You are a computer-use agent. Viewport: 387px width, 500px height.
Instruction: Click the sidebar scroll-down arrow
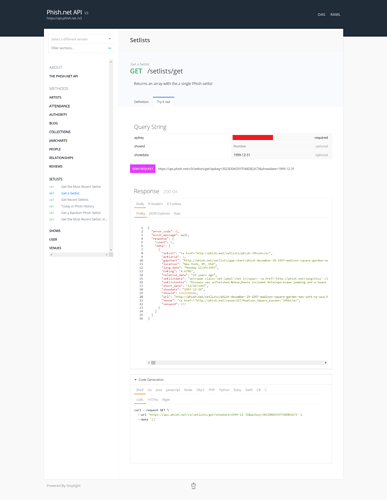click(x=111, y=250)
